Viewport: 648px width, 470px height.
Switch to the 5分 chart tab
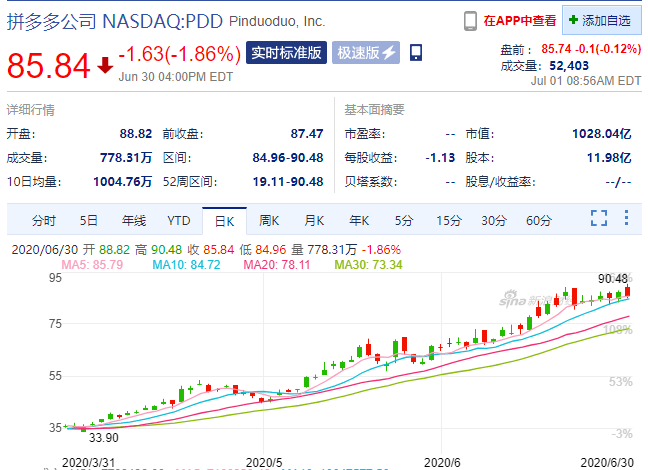(x=404, y=220)
